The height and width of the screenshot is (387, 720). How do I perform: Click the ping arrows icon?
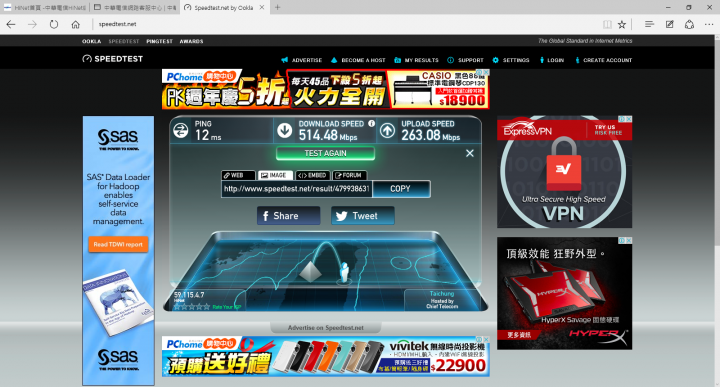tap(180, 130)
